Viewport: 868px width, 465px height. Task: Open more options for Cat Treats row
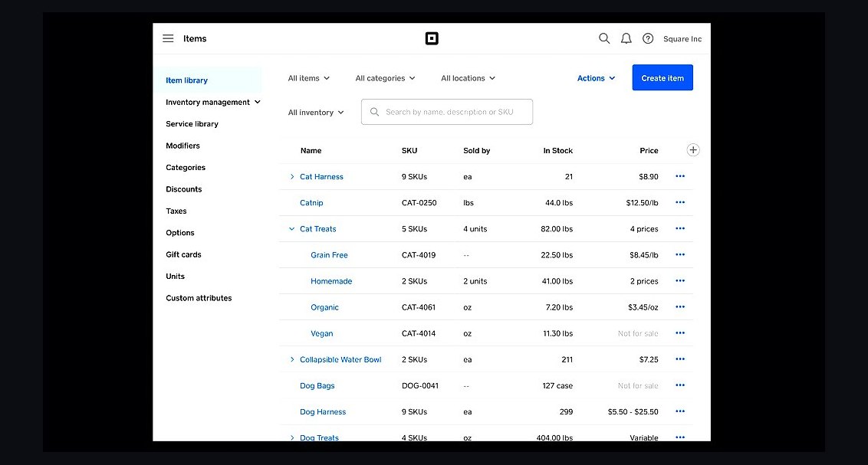680,228
